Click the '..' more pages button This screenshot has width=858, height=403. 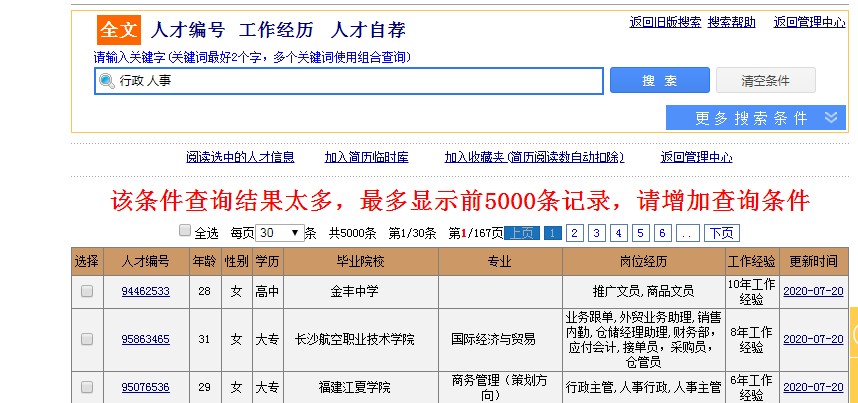coord(688,233)
